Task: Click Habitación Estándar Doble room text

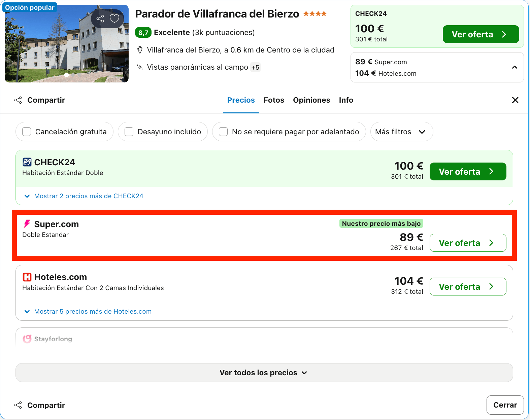Action: 63,173
